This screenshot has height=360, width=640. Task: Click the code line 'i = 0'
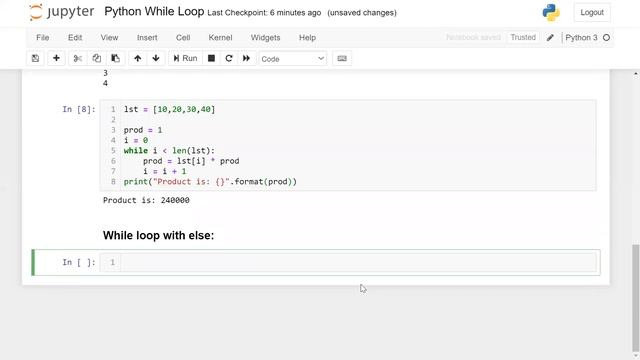click(x=136, y=140)
